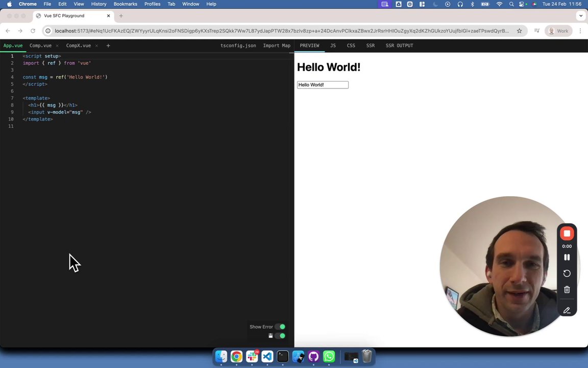View site information icon in the address bar

pos(48,31)
